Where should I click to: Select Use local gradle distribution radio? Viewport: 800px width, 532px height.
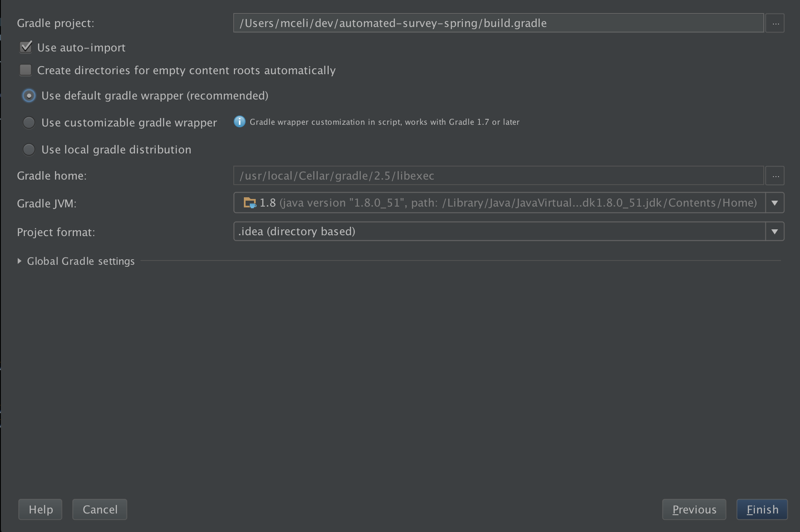[29, 150]
